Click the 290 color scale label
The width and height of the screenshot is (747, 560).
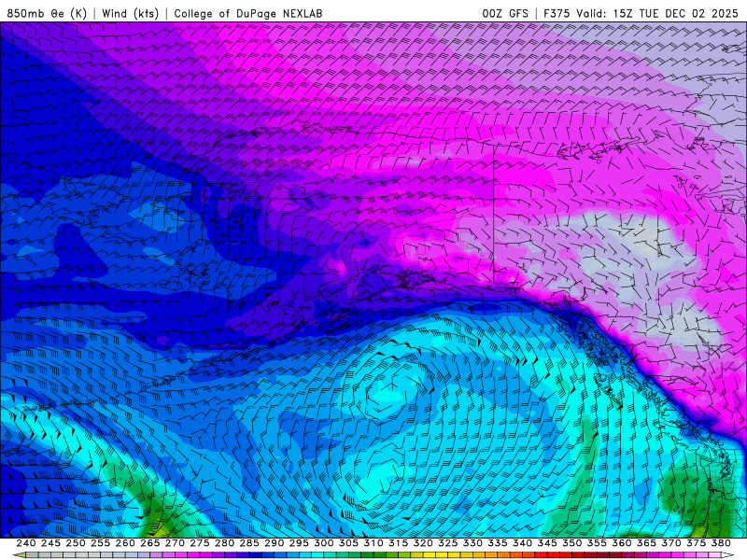tap(274, 543)
